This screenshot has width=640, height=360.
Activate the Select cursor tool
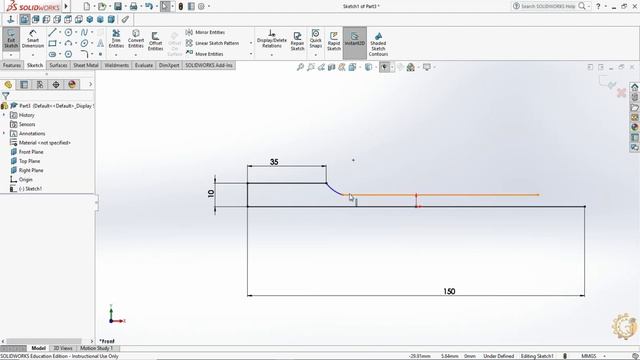coord(165,6)
